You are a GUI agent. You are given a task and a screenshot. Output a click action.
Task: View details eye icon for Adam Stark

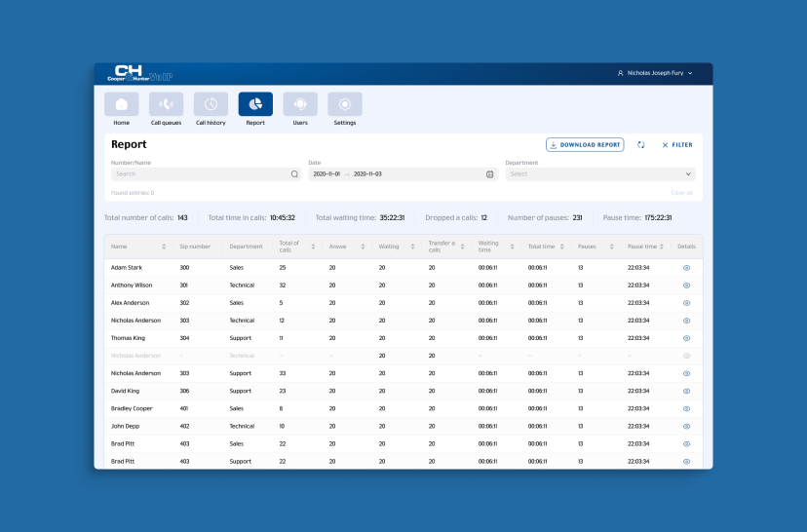coord(686,268)
